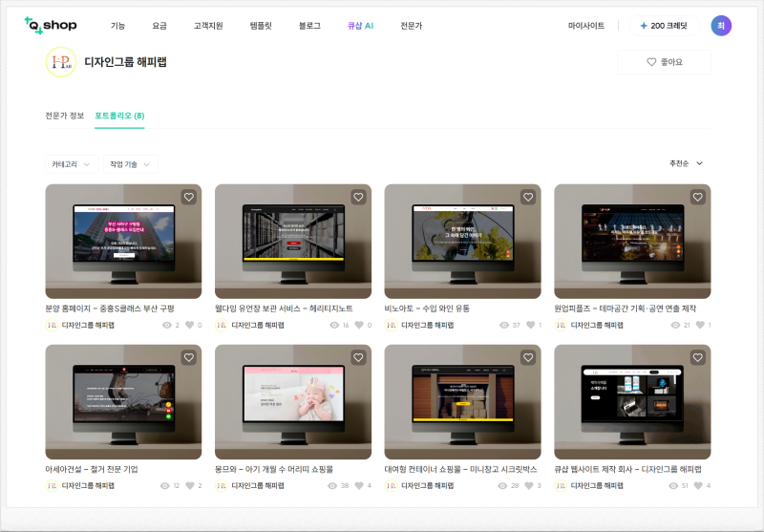764x532 pixels.
Task: Click author avatar under 대여형 컨테이너 card
Action: (x=391, y=486)
